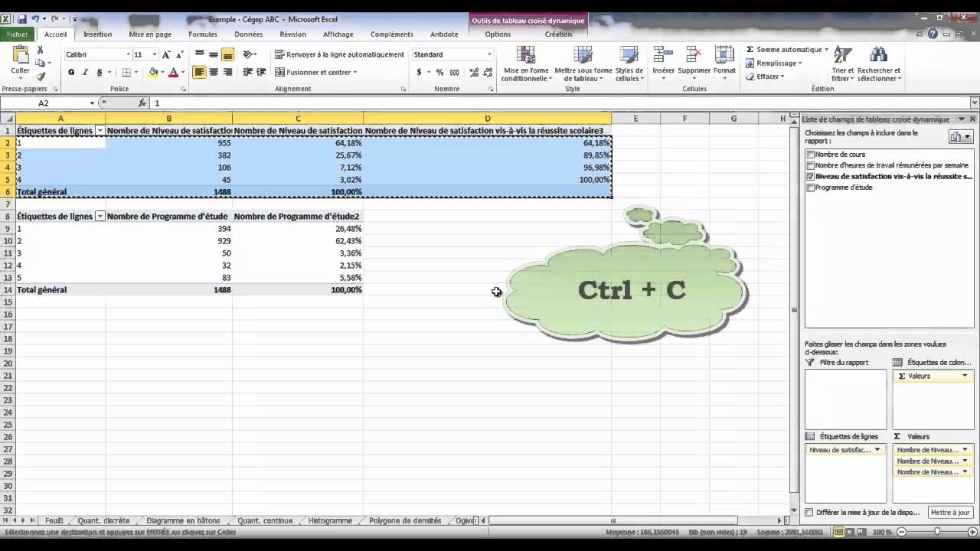Close the pivot table field list pane

coord(972,119)
